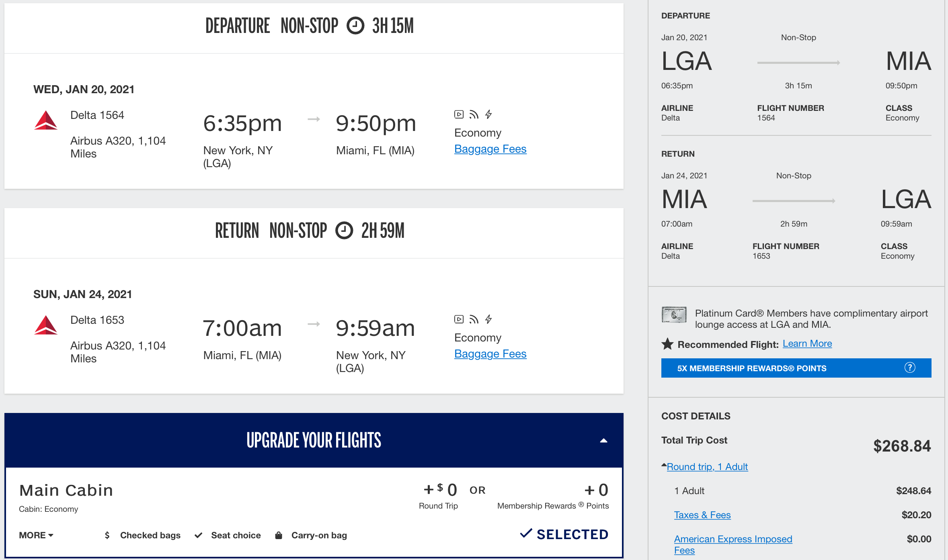
Task: Open the Membership Rewards question mark help icon
Action: pyautogui.click(x=911, y=368)
